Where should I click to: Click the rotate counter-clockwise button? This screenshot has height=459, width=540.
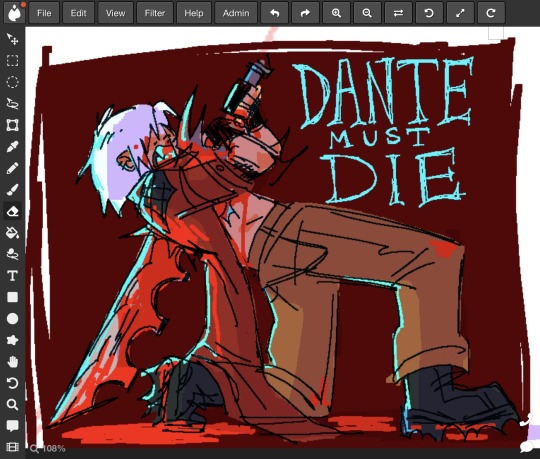coord(429,13)
